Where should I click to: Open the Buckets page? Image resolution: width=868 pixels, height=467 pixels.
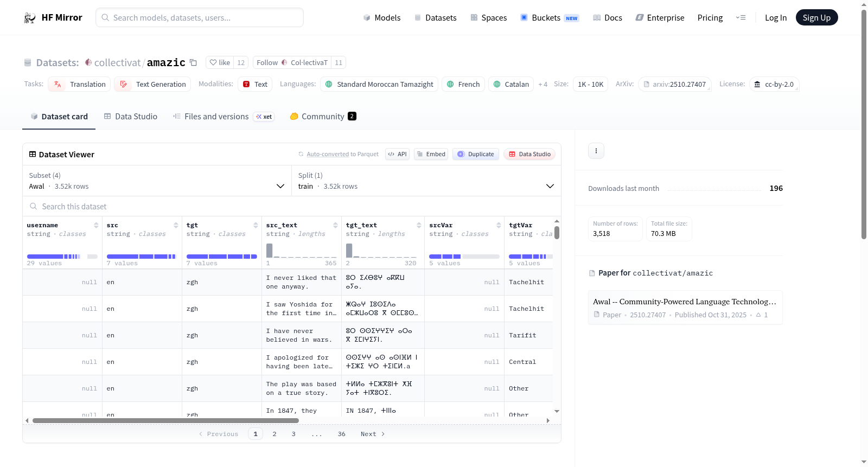pyautogui.click(x=550, y=18)
